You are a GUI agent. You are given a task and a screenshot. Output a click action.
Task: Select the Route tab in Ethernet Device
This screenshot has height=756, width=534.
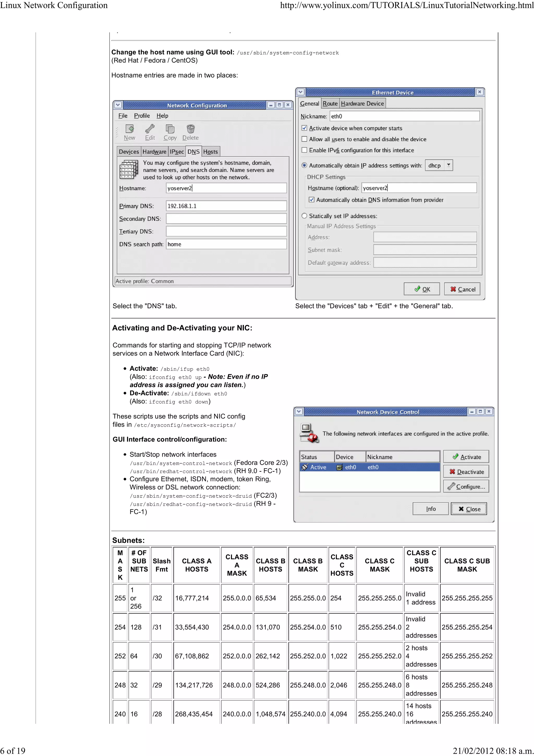click(330, 104)
